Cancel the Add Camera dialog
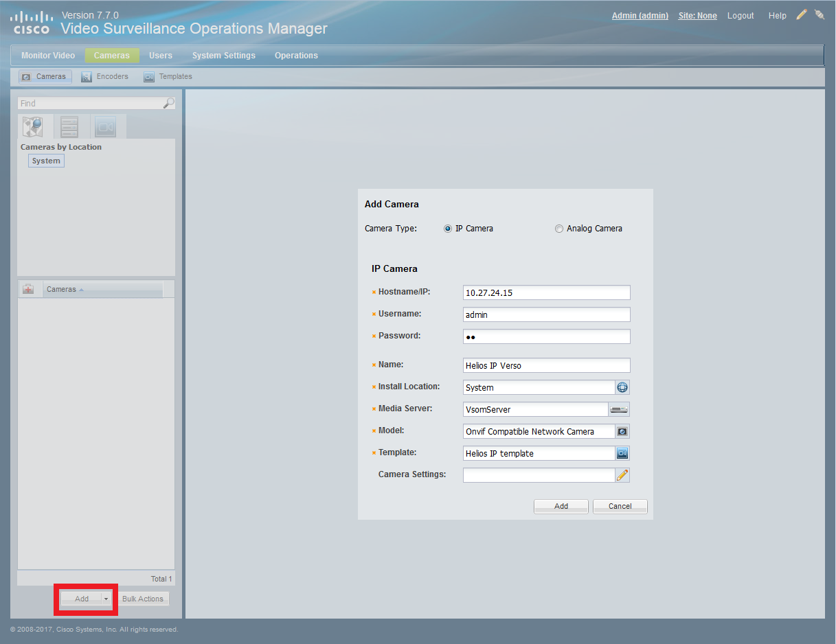Image resolution: width=836 pixels, height=644 pixels. [620, 506]
